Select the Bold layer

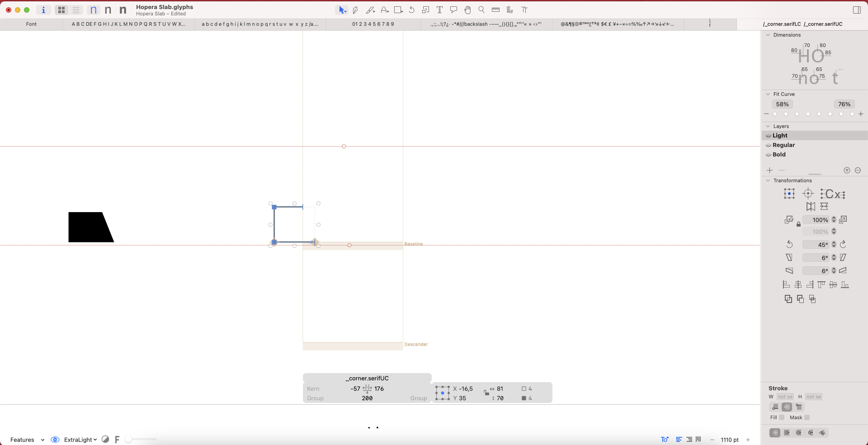779,155
